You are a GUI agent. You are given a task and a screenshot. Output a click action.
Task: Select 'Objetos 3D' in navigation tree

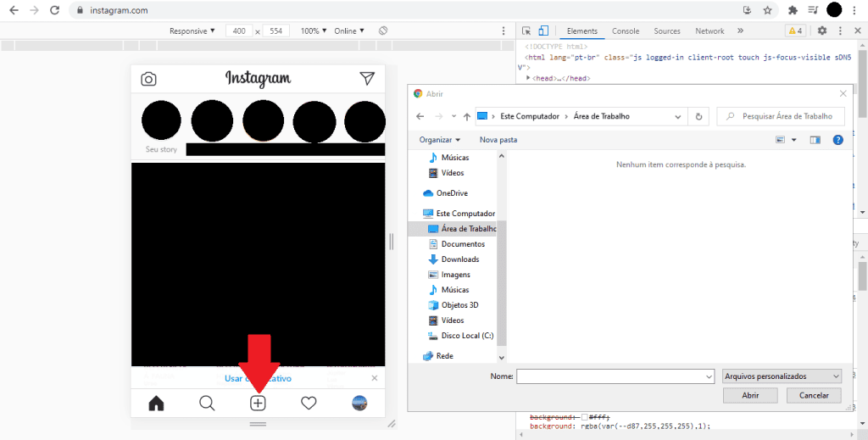pos(453,305)
